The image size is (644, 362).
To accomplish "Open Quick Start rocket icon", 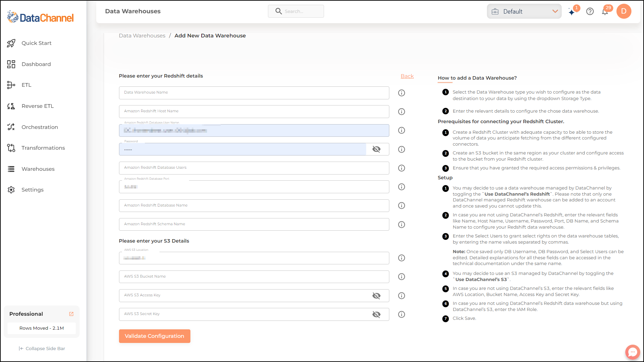I will point(11,43).
